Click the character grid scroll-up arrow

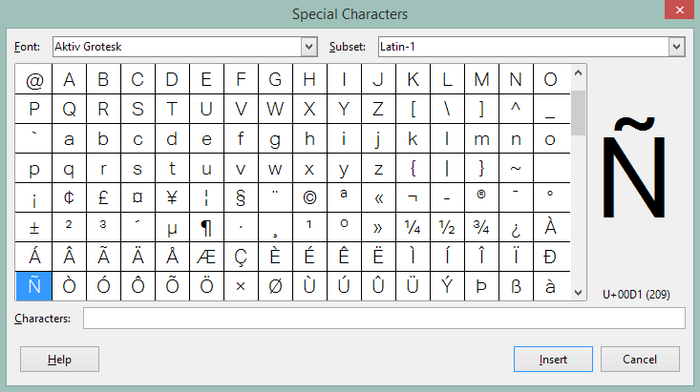coord(578,73)
